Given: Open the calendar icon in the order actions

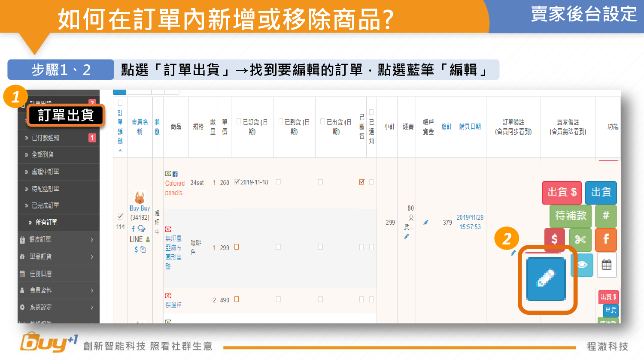Looking at the screenshot, I should [606, 265].
